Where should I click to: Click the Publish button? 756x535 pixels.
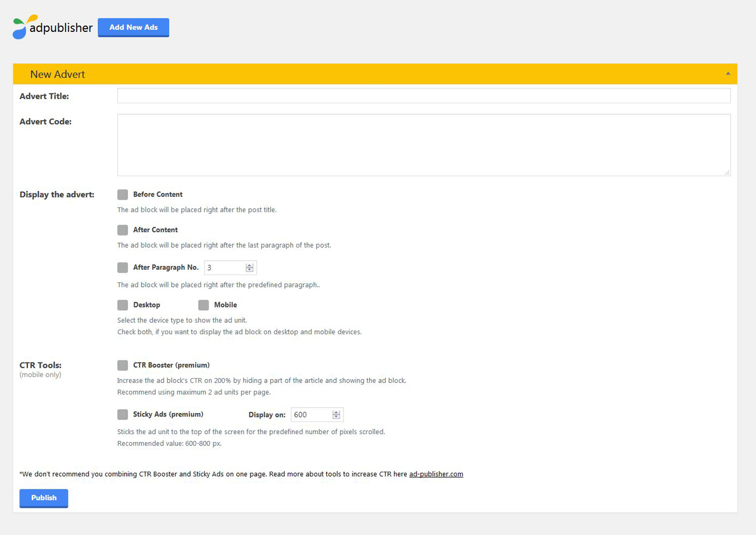pyautogui.click(x=44, y=498)
